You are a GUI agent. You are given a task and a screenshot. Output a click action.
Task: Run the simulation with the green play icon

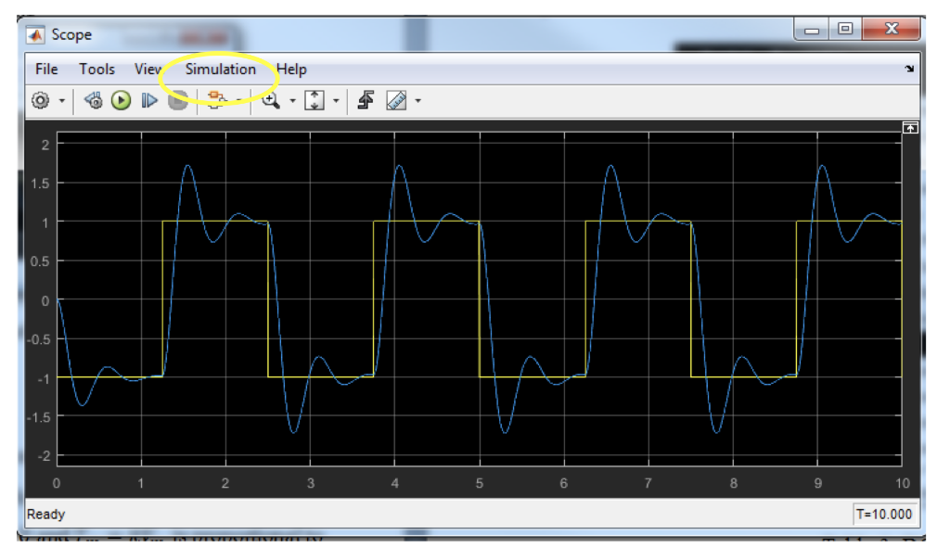click(121, 100)
